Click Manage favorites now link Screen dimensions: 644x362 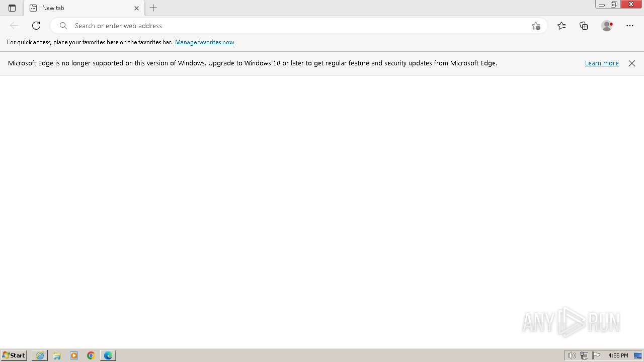click(204, 42)
